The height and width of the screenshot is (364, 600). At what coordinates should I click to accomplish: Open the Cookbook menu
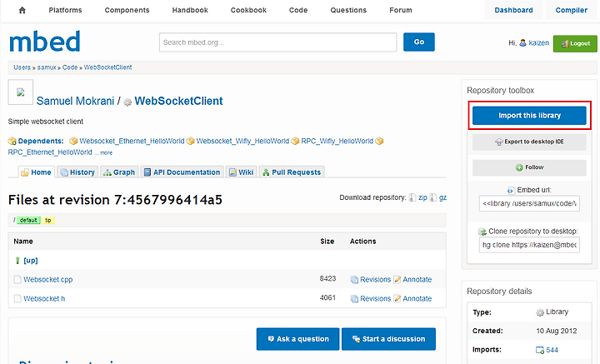coord(248,10)
